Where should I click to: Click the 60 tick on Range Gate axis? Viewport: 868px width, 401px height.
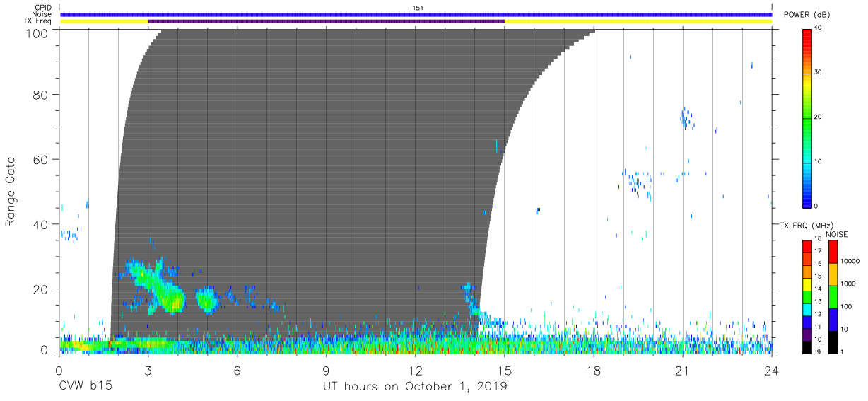coord(42,159)
